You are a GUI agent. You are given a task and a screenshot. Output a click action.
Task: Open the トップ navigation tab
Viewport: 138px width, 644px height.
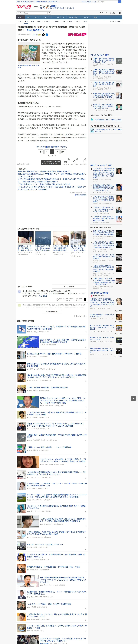pyautogui.click(x=20, y=17)
